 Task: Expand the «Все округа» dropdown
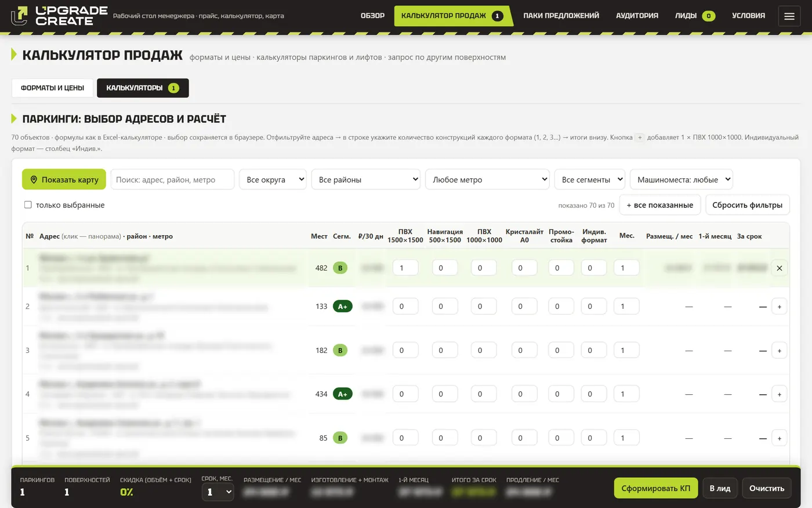(273, 179)
